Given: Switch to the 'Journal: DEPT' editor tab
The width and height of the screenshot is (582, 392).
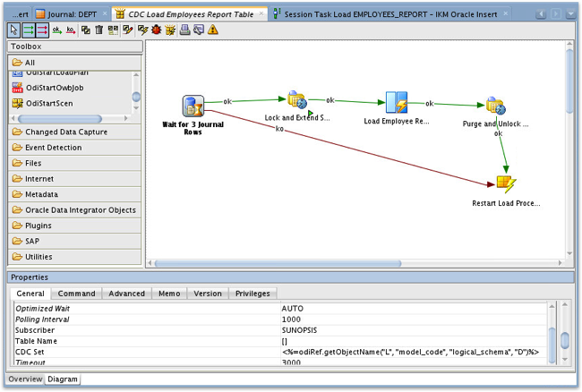Looking at the screenshot, I should [x=72, y=14].
